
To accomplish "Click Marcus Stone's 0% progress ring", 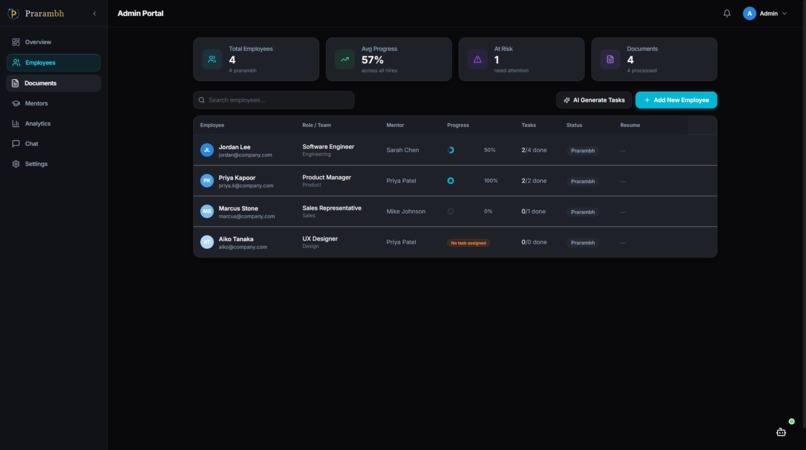I will (451, 211).
